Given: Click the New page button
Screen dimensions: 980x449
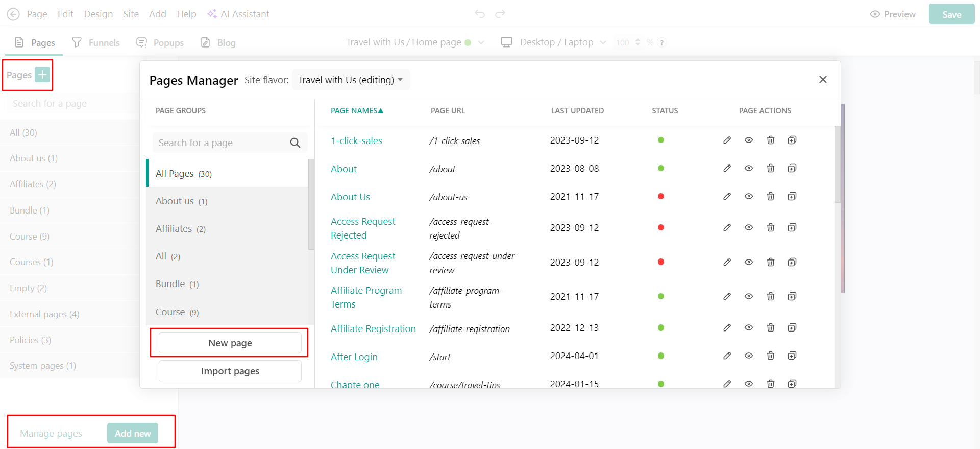Looking at the screenshot, I should pyautogui.click(x=230, y=343).
